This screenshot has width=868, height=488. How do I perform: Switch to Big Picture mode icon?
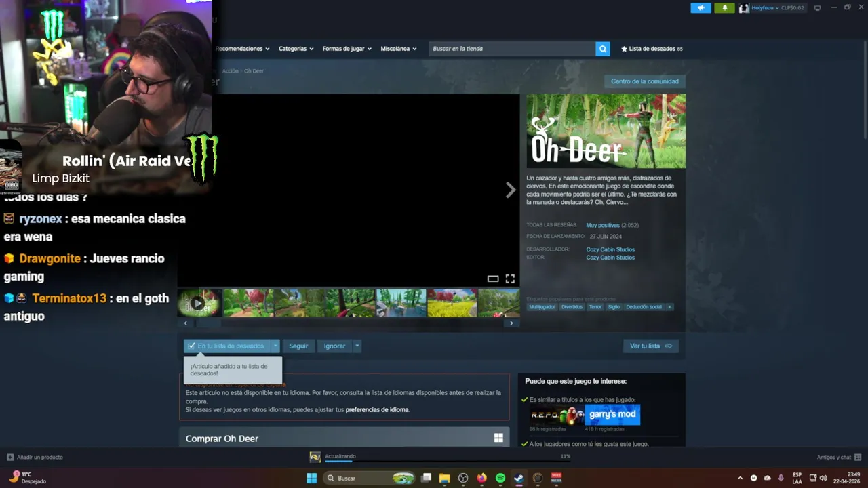pyautogui.click(x=817, y=8)
